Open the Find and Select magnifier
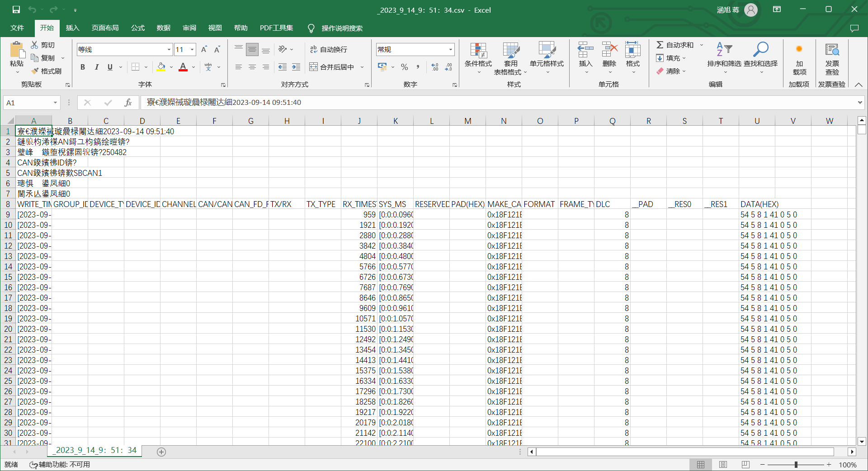The width and height of the screenshot is (868, 471). 760,50
